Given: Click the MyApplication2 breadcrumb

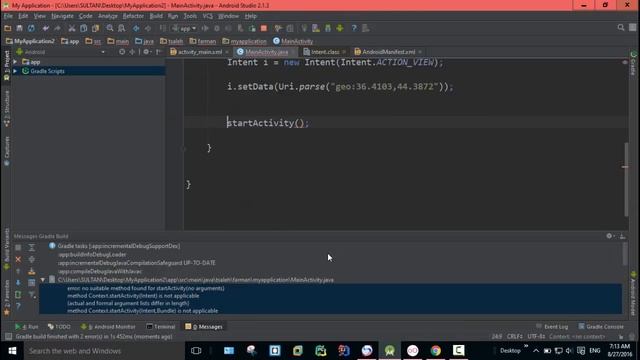Looking at the screenshot, I should click(30, 41).
